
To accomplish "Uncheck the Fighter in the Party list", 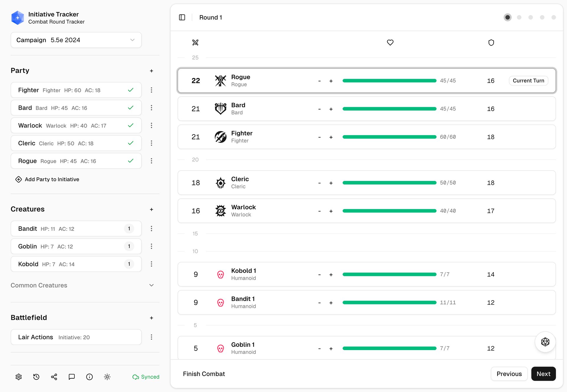I will (130, 90).
